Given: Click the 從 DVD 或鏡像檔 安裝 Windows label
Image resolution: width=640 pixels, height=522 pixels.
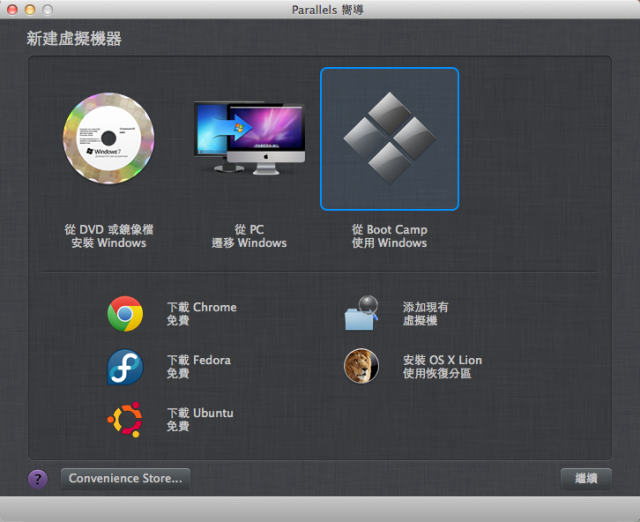Looking at the screenshot, I should [109, 236].
